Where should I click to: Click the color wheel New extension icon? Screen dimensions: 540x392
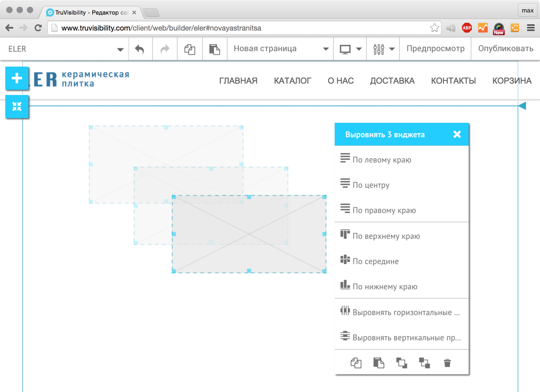499,28
